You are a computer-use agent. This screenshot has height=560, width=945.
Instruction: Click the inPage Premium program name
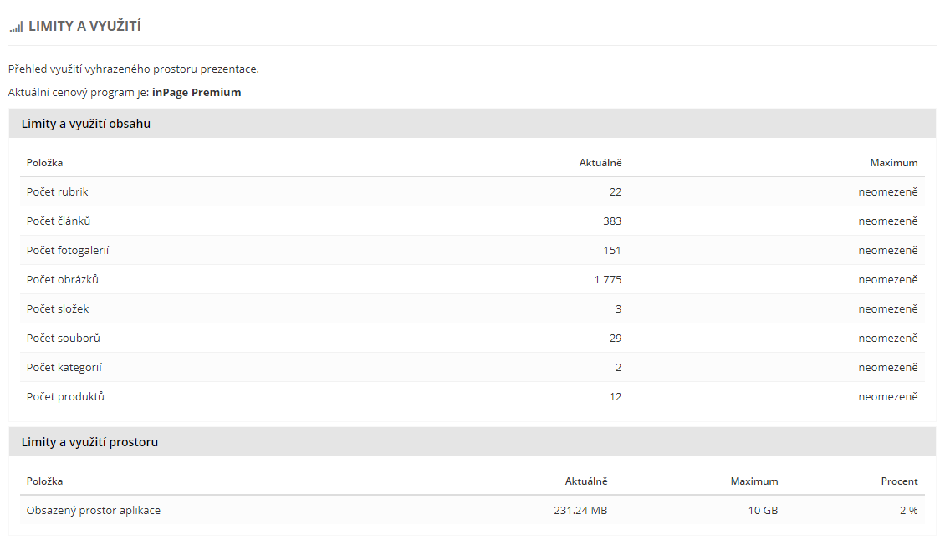coord(197,93)
